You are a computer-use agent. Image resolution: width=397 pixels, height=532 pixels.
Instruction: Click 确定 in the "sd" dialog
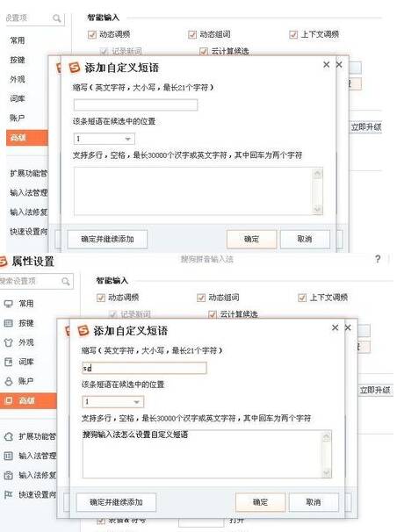260,502
